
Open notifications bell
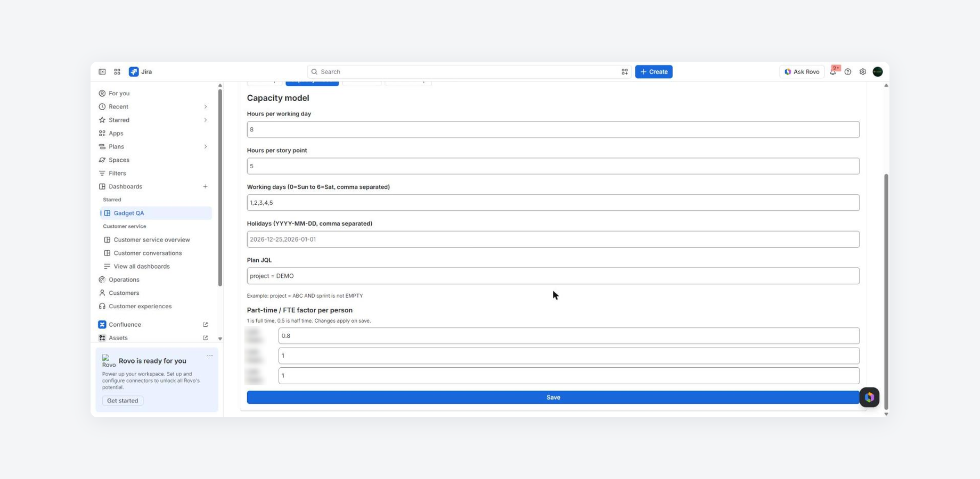click(x=833, y=72)
